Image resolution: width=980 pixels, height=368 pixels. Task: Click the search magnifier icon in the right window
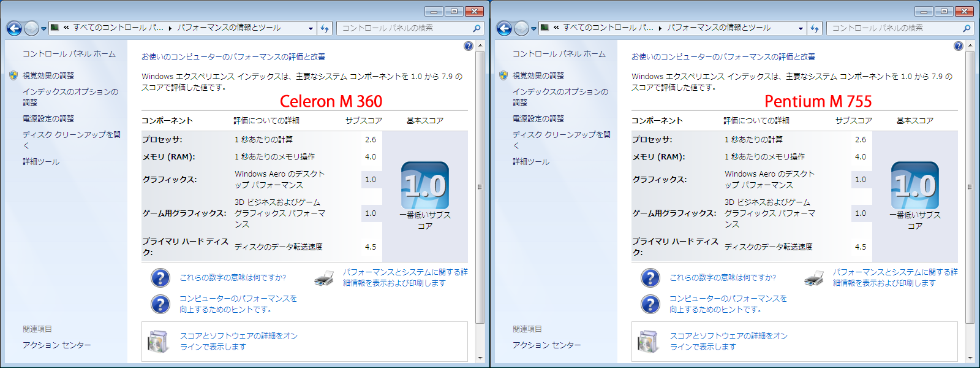[967, 28]
